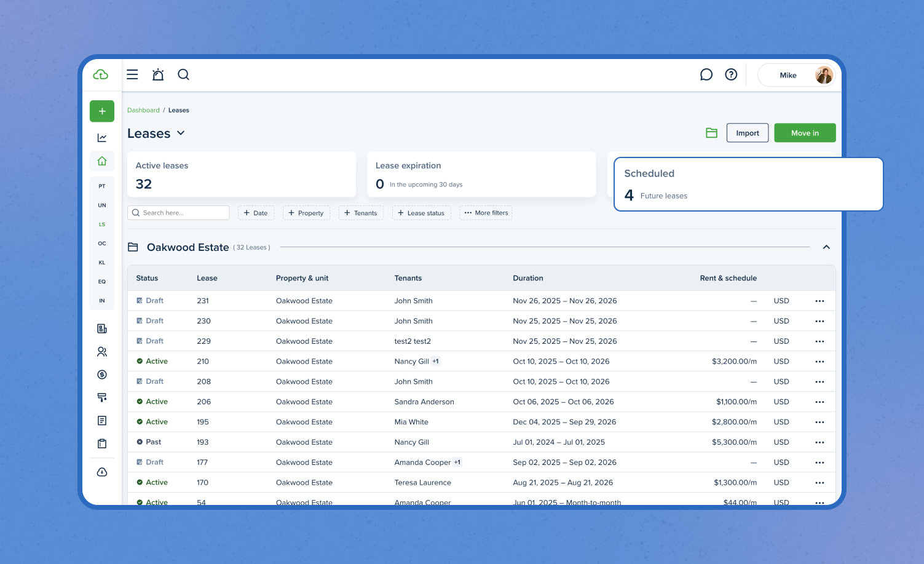Open the contacts people sidebar icon
This screenshot has width=924, height=564.
click(102, 352)
